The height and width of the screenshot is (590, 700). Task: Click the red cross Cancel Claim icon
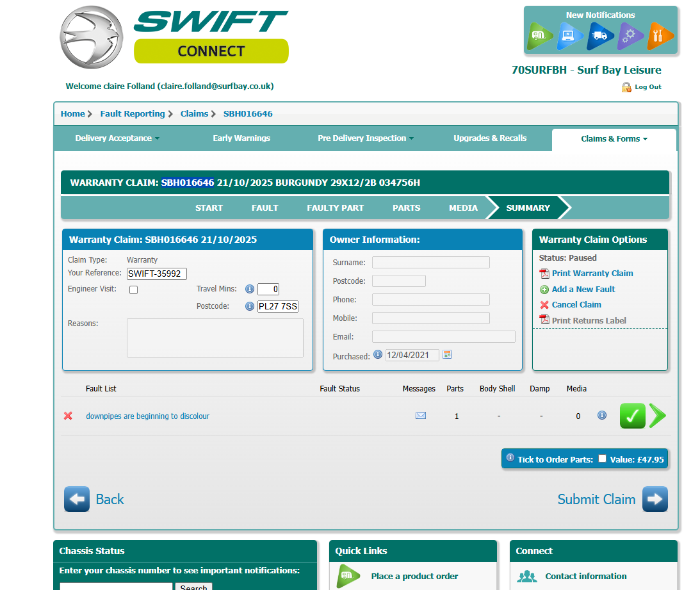point(544,305)
